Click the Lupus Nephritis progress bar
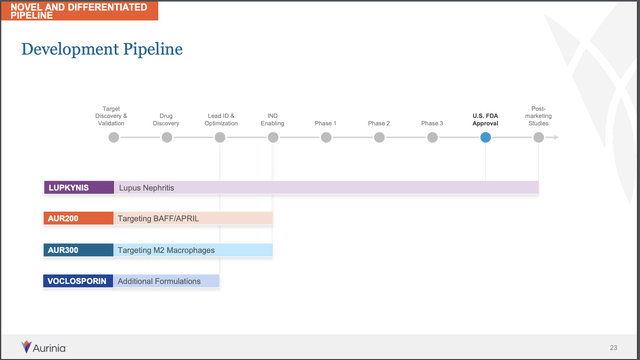 point(327,188)
